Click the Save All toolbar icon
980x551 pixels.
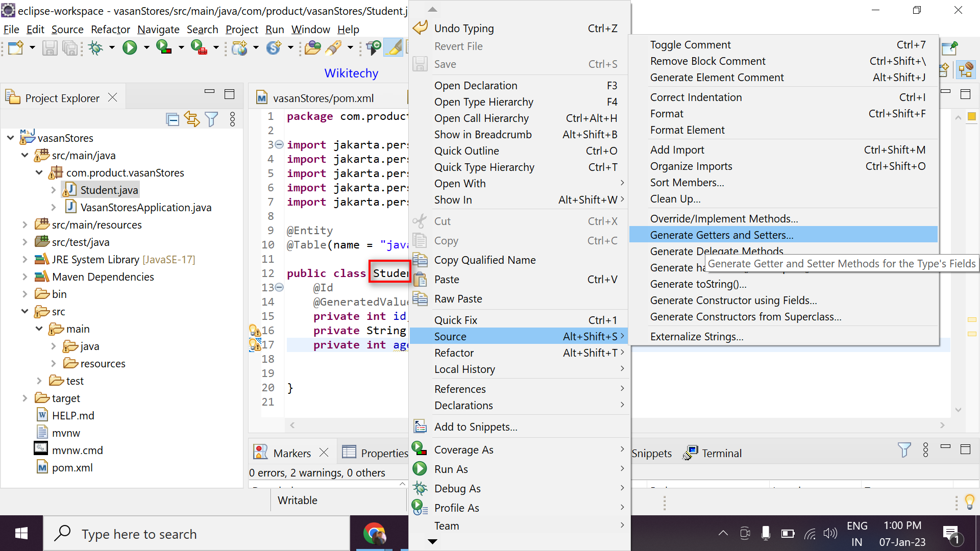[x=69, y=48]
